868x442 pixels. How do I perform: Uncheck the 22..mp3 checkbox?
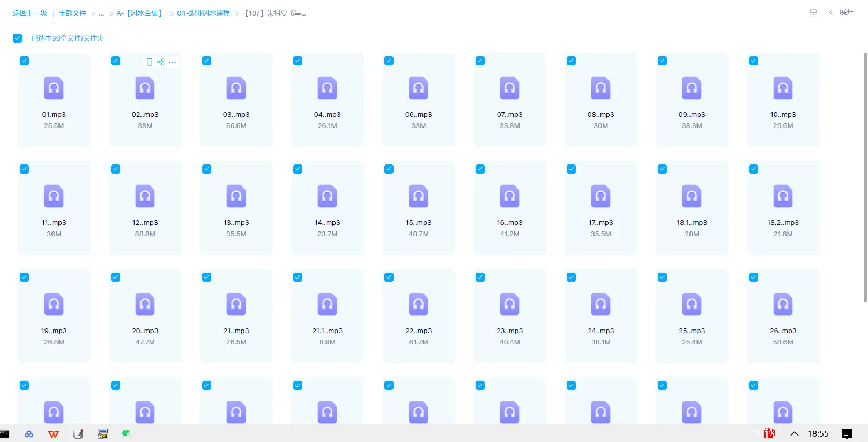pyautogui.click(x=389, y=278)
